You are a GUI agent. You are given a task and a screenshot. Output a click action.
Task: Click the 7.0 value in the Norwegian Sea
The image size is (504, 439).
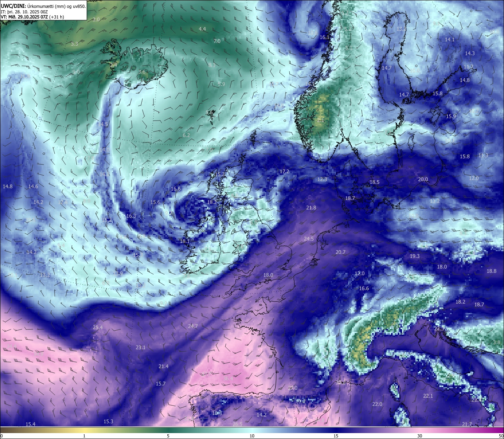(x=217, y=41)
